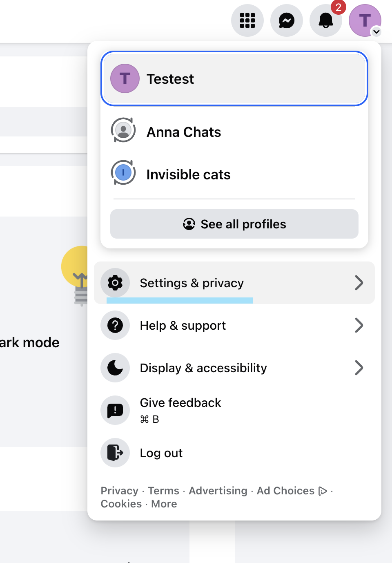392x563 pixels.
Task: Expand Display & accessibility chevron
Action: click(359, 368)
